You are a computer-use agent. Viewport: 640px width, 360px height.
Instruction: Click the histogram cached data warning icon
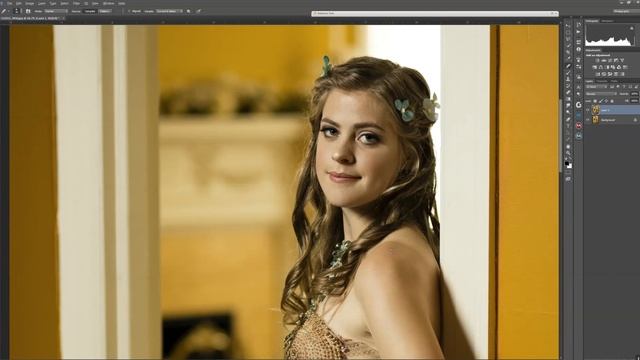point(632,28)
